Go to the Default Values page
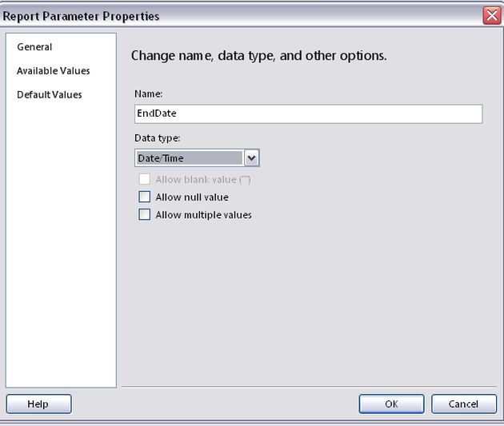 pyautogui.click(x=50, y=95)
